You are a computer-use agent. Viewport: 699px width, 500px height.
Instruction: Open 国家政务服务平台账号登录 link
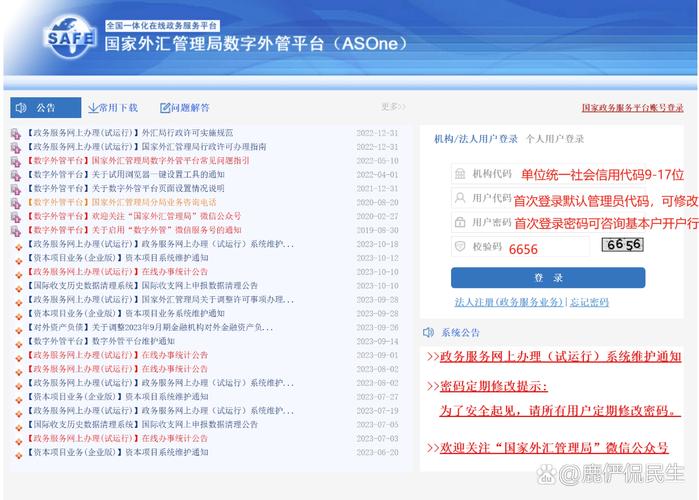[633, 107]
